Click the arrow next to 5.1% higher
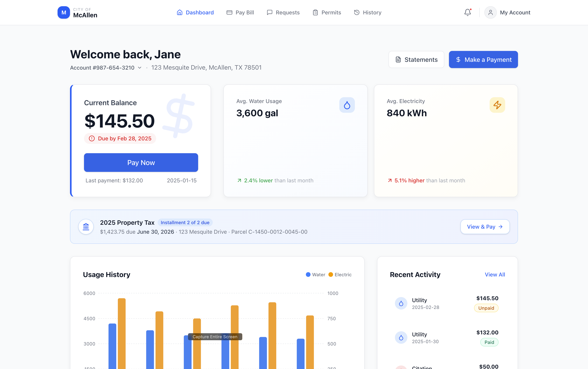588x369 pixels. tap(390, 181)
